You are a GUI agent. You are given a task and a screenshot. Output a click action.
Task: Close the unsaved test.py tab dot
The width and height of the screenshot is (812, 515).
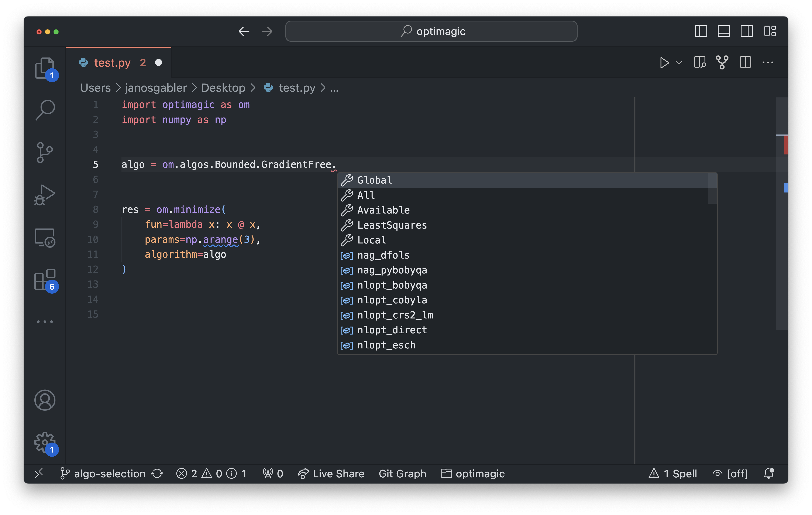(158, 63)
